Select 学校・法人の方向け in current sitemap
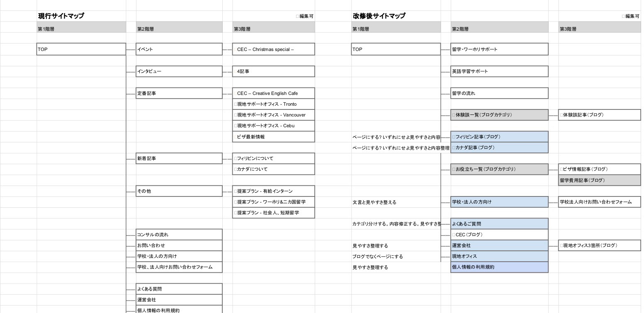The height and width of the screenshot is (313, 644). click(179, 256)
